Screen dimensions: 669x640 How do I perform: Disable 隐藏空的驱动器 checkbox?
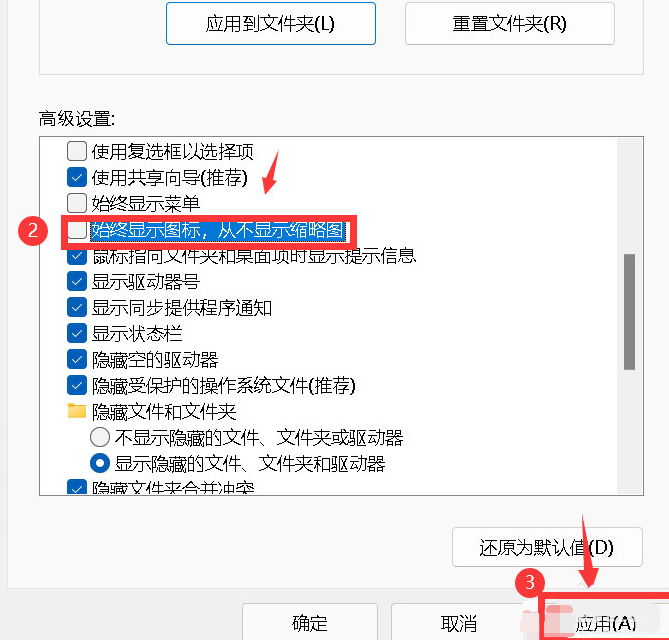coord(77,360)
